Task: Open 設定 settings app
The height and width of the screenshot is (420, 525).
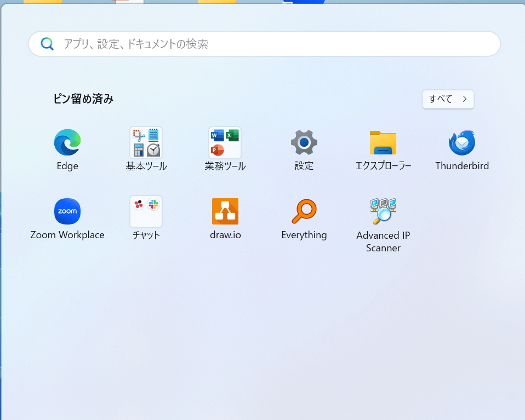Action: pos(304,149)
